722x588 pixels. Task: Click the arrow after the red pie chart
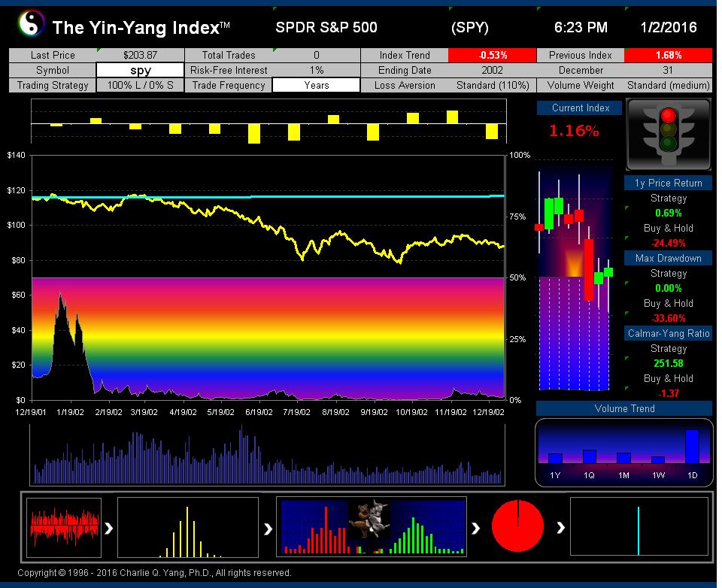point(560,527)
